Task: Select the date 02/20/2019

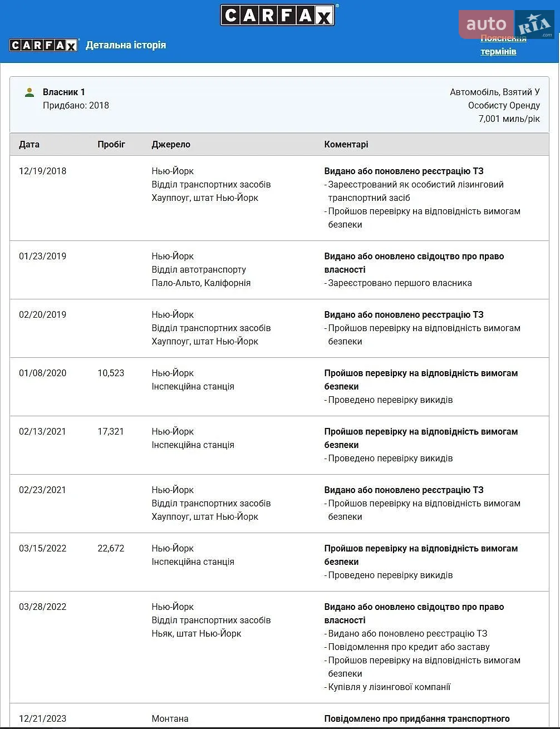Action: 42,315
